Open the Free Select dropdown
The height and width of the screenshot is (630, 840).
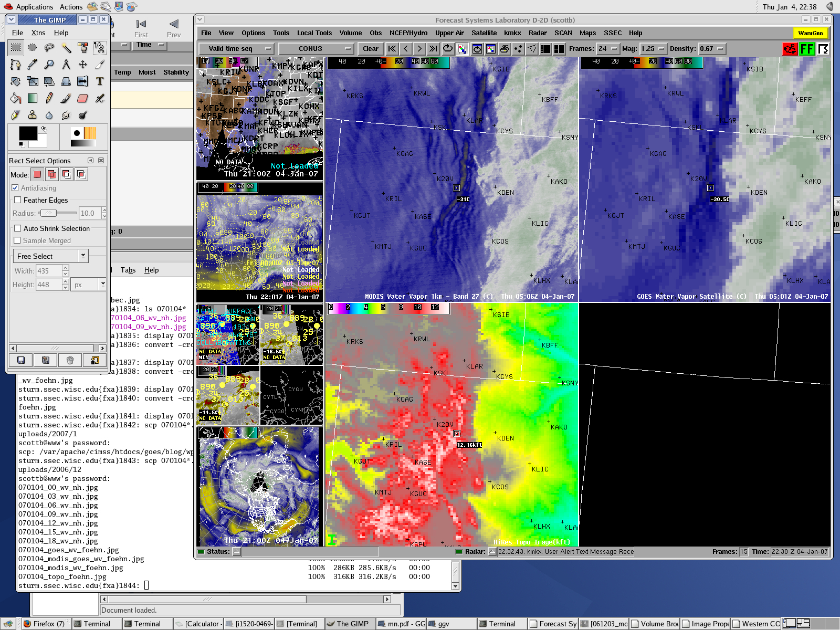pos(50,256)
